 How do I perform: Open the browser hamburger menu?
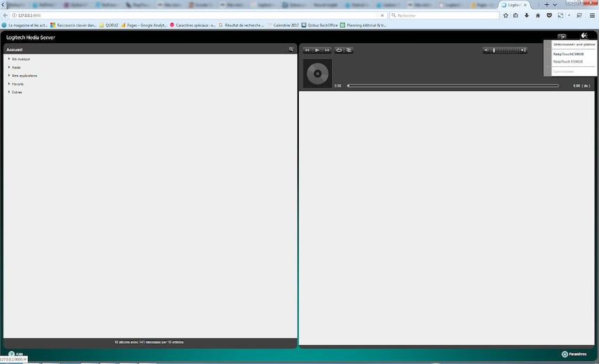[592, 15]
